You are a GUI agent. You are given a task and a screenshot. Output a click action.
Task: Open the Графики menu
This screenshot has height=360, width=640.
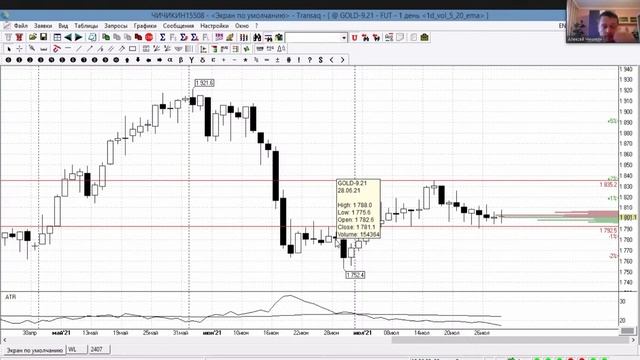coord(145,26)
